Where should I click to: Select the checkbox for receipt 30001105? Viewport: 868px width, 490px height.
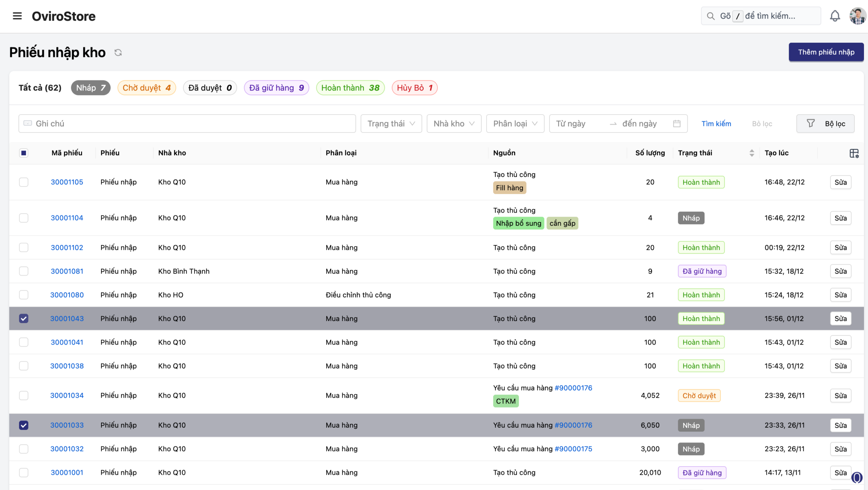click(24, 182)
